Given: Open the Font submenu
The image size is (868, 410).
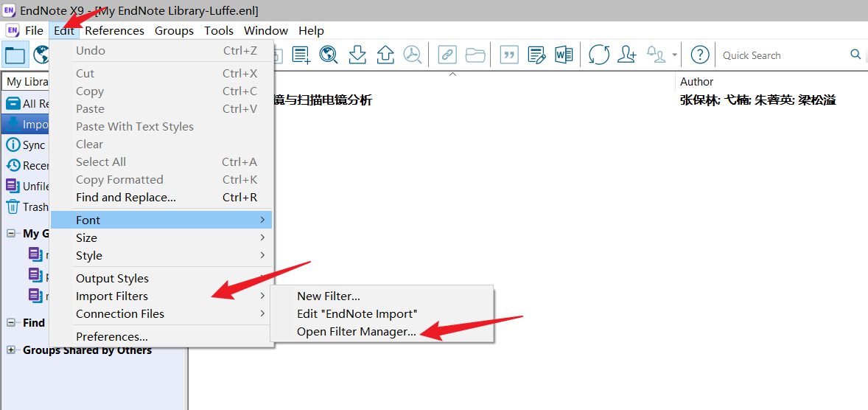Looking at the screenshot, I should [x=161, y=220].
